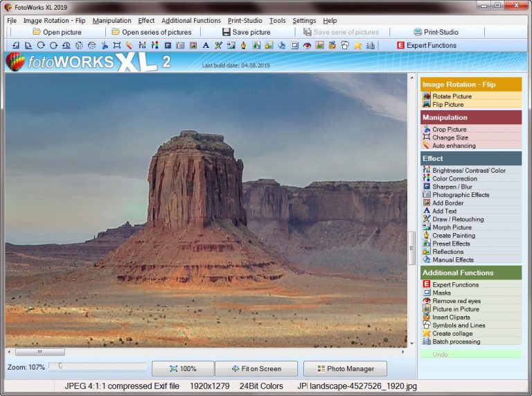Screen dimensions: 532x396
Task: Click the Batch processing toolbar icon
Action: 371,45
